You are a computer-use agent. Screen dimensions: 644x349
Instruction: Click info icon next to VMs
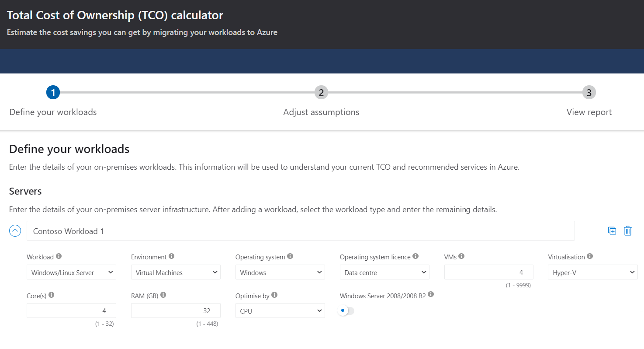pos(461,256)
